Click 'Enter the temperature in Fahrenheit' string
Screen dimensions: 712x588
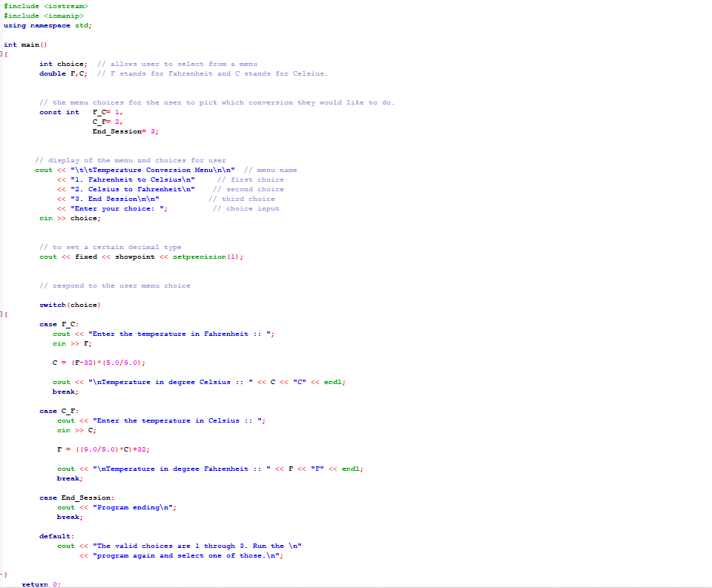tap(179, 334)
